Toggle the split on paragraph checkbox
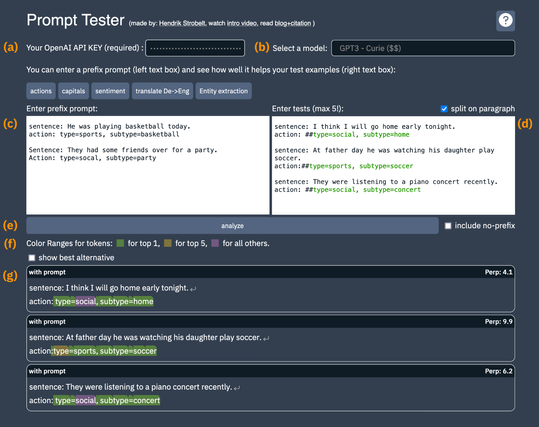The height and width of the screenshot is (427, 539). pos(444,109)
